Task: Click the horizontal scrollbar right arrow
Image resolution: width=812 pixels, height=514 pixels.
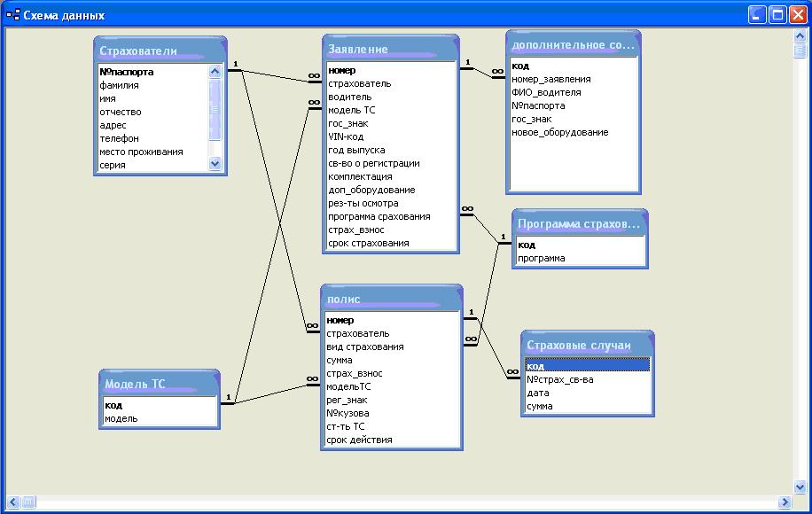Action: pos(784,502)
